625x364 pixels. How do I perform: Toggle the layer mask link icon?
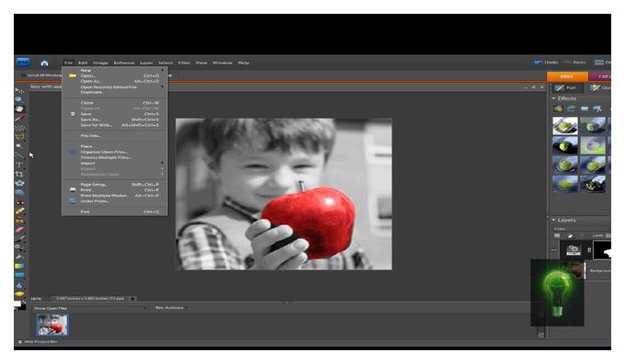[x=589, y=250]
